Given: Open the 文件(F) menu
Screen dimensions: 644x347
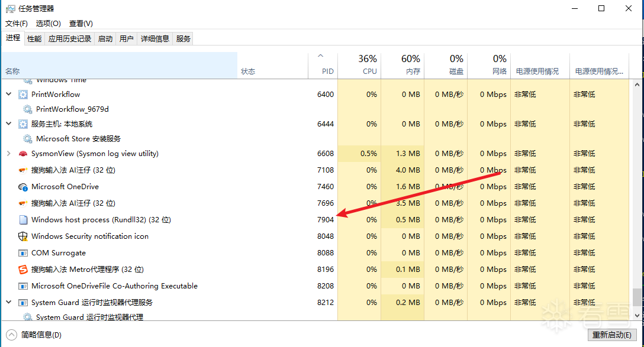Looking at the screenshot, I should coord(17,24).
